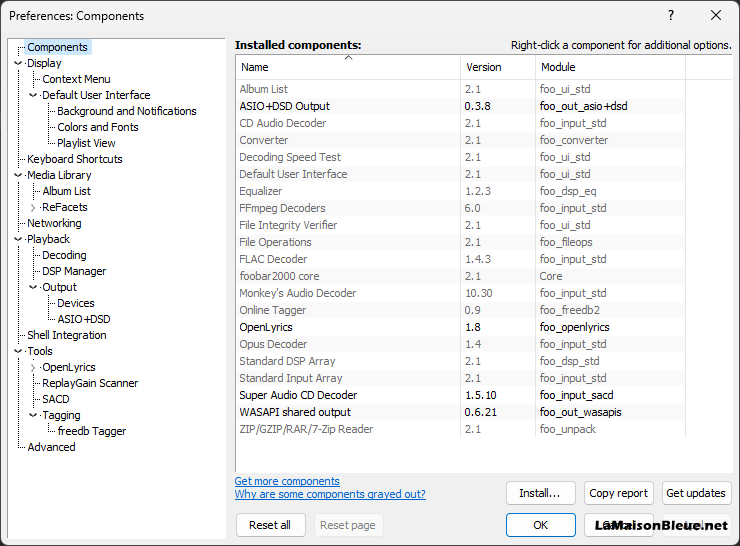Select the Equalizer component row
Viewport: 740px width, 546px height.
pos(461,191)
